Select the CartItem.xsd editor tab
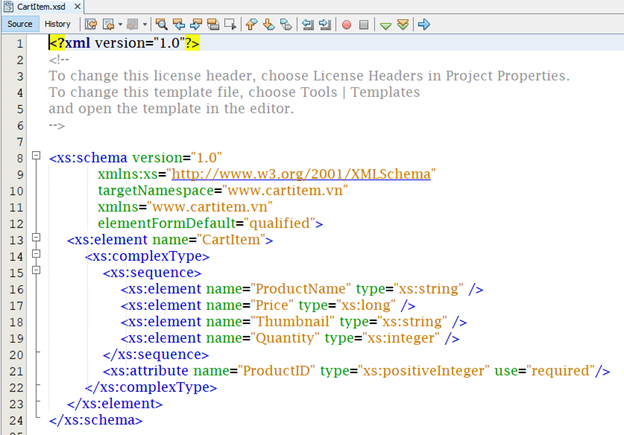Image resolution: width=624 pixels, height=435 pixels. (41, 6)
